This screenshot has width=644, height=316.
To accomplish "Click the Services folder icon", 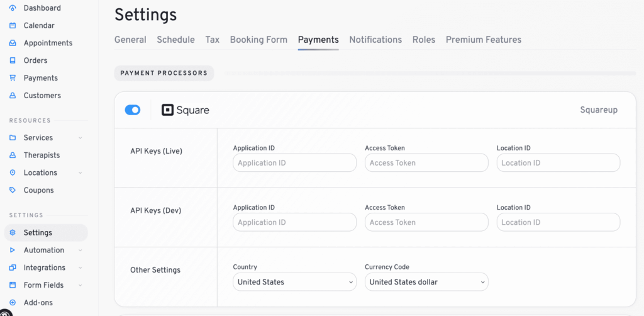I will [x=13, y=138].
